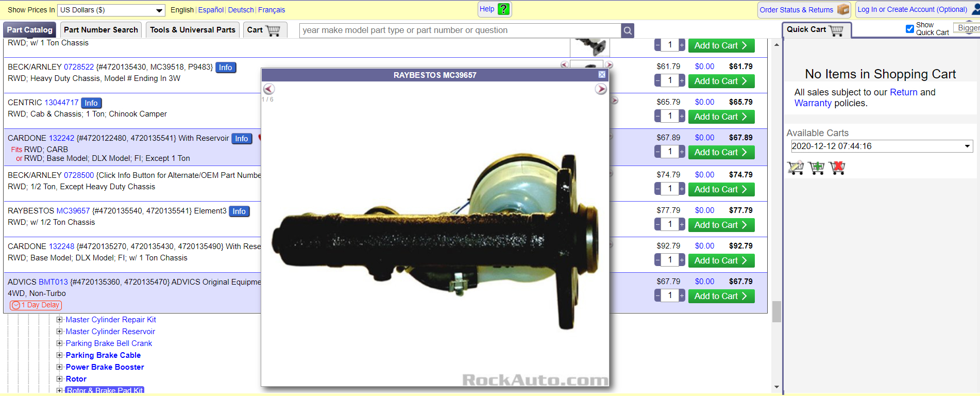Viewport: 980px width, 396px height.
Task: Expand the Parking Brake Cable node
Action: [x=59, y=355]
